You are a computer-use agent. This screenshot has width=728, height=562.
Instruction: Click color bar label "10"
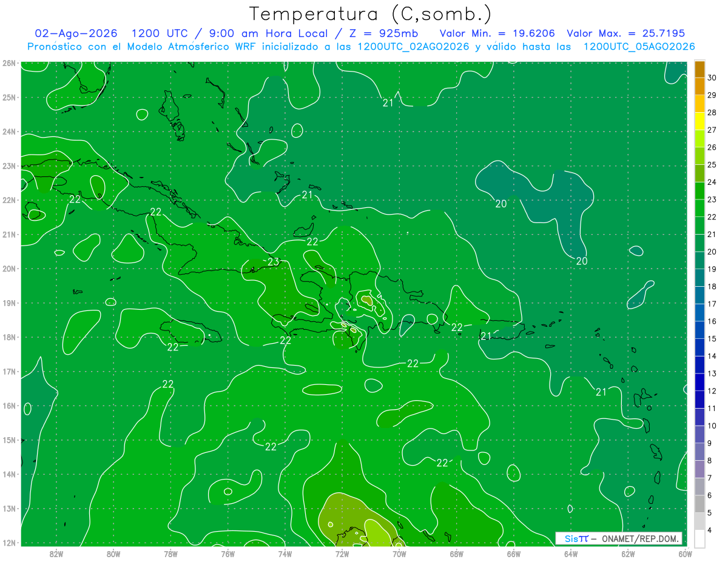pos(712,426)
